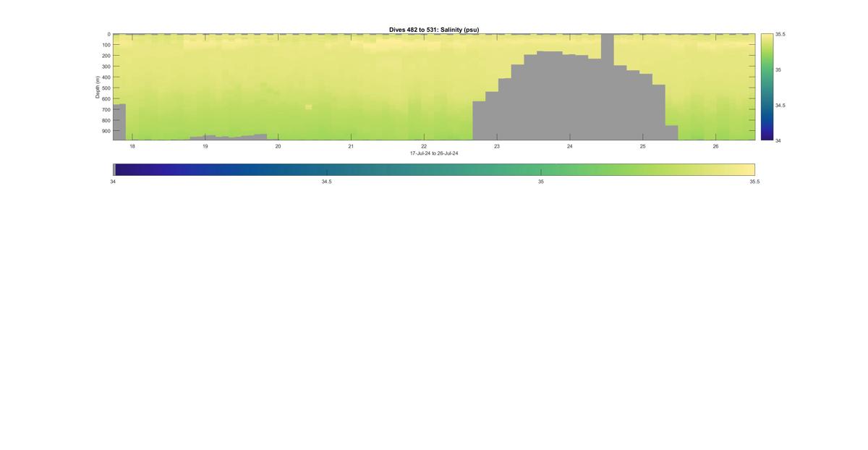Click the depth tick label 500

tap(106, 88)
